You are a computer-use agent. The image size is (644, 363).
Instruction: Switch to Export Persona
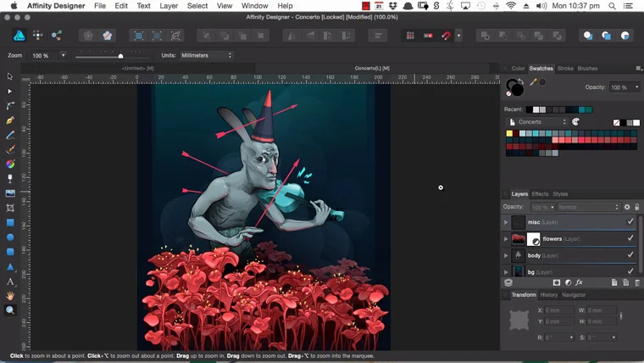[x=57, y=36]
